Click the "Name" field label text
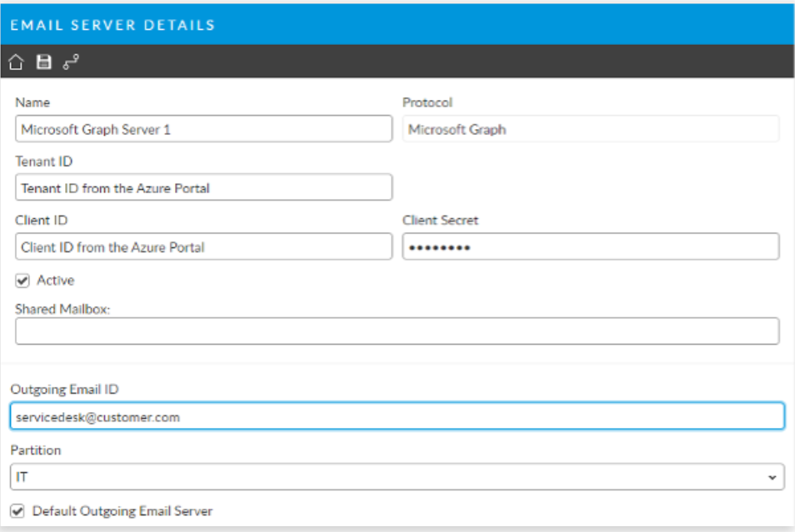 [32, 102]
